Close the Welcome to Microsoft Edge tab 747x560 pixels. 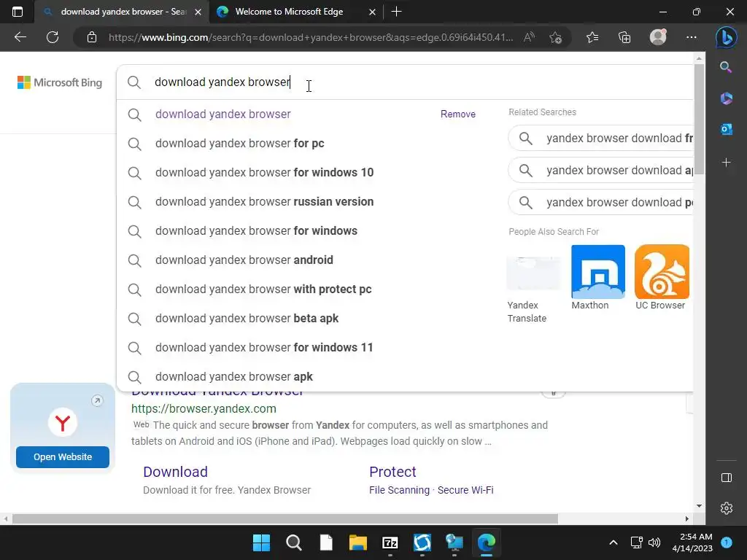(373, 12)
